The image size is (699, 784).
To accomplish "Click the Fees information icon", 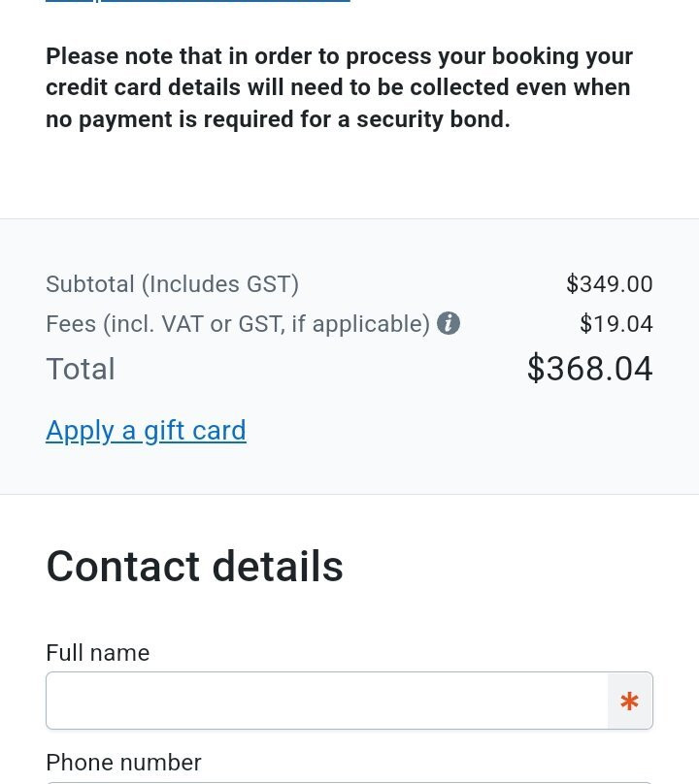I will (449, 323).
